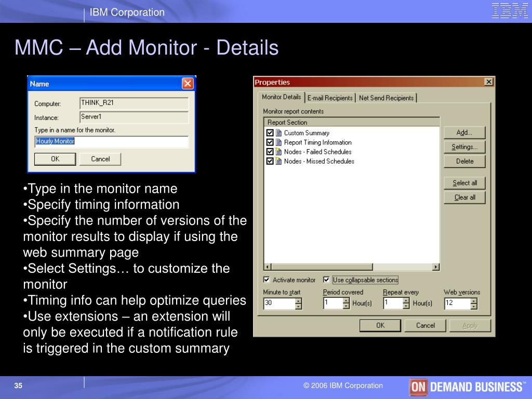Disable the Activate monitor checkbox
The width and height of the screenshot is (532, 399).
(267, 280)
